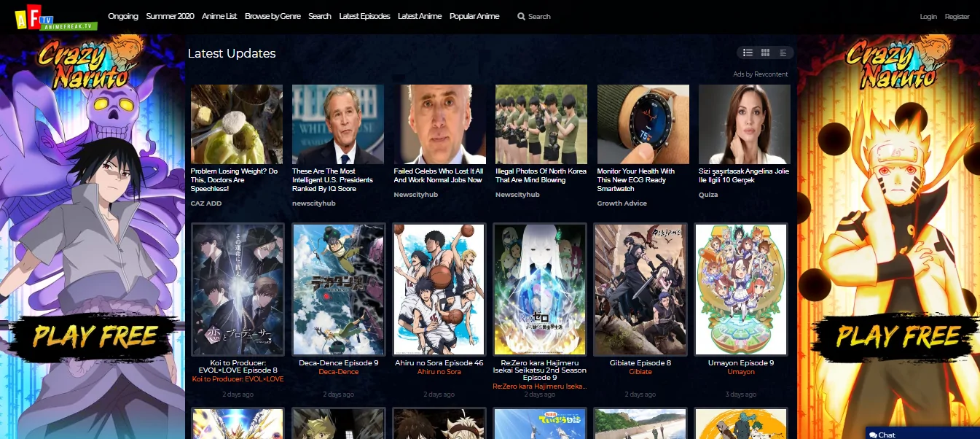
Task: Click Monitor Your Health ECG Smartwatch headline
Action: [x=636, y=180]
